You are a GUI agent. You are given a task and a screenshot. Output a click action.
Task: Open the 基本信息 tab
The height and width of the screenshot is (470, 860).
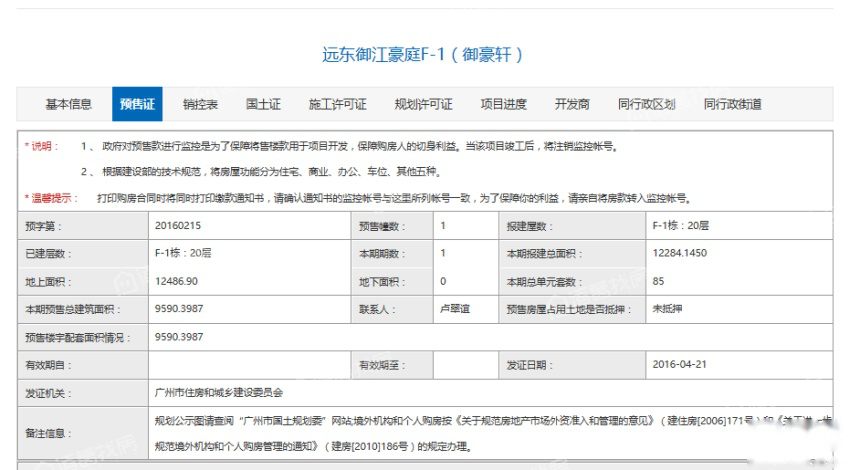tap(68, 104)
